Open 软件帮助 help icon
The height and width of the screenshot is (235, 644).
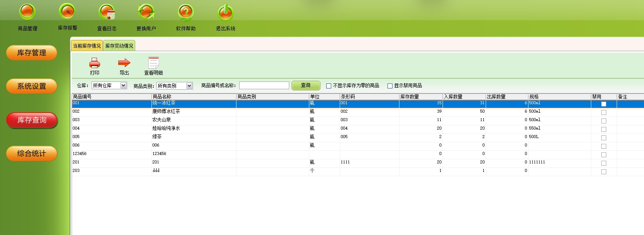coord(186,12)
